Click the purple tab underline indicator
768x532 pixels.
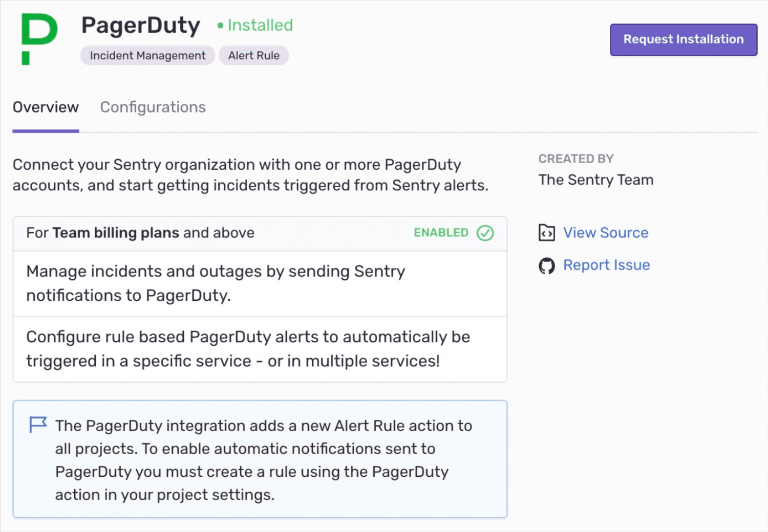(x=45, y=131)
